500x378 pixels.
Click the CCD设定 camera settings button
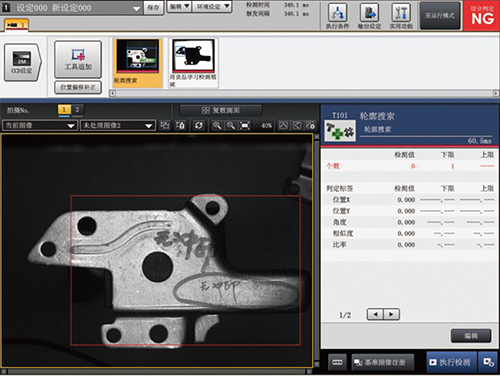22,62
